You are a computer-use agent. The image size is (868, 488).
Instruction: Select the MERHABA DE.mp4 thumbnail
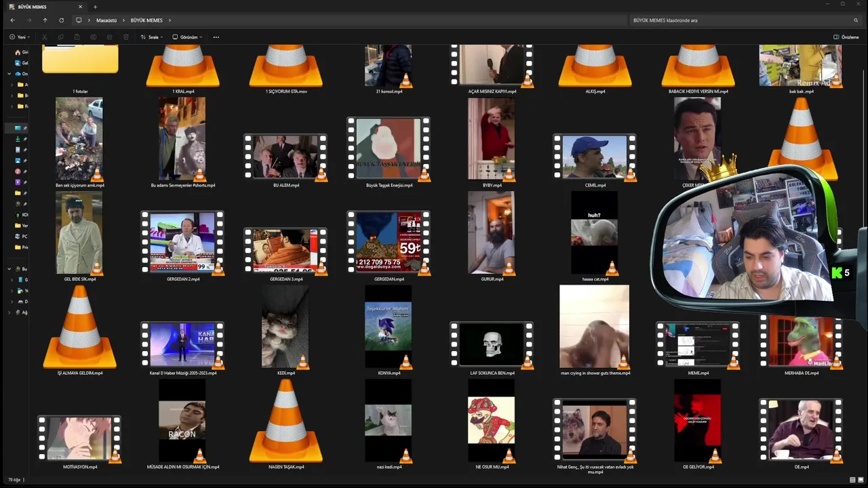pyautogui.click(x=801, y=343)
